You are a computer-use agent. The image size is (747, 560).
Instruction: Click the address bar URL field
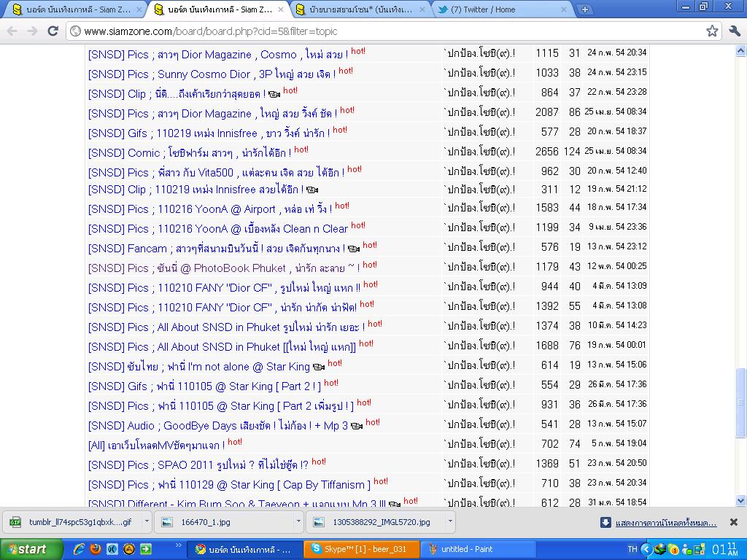(391, 31)
